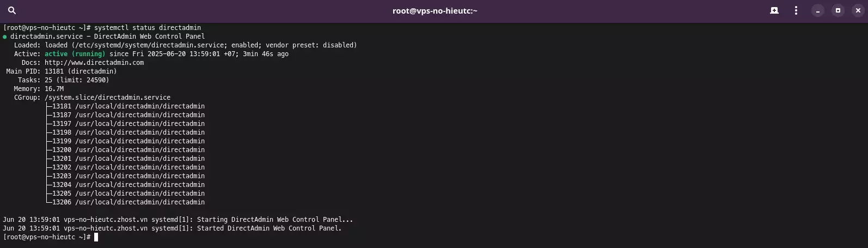Viewport: 868px width, 248px height.
Task: Open the three-dot terminal menu
Action: pos(796,10)
